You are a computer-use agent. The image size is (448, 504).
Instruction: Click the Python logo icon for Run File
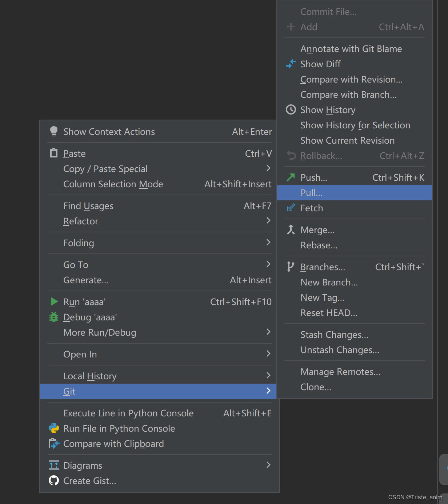point(54,428)
